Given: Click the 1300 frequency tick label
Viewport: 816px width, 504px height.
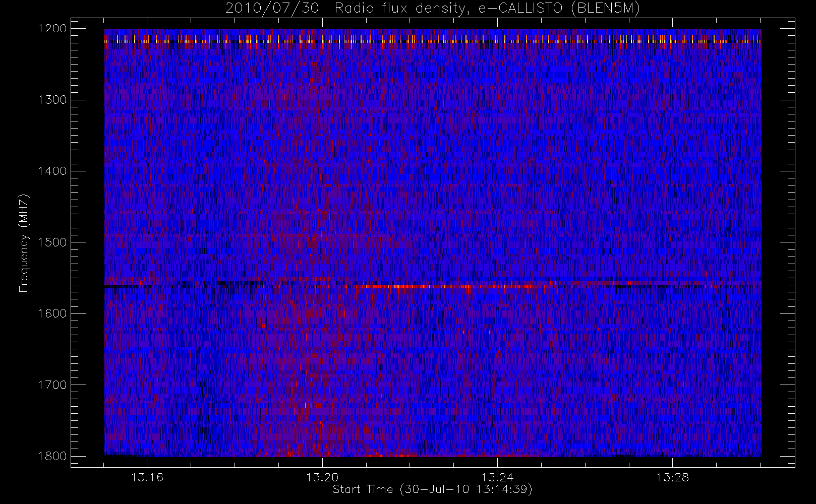Looking at the screenshot, I should [x=52, y=100].
